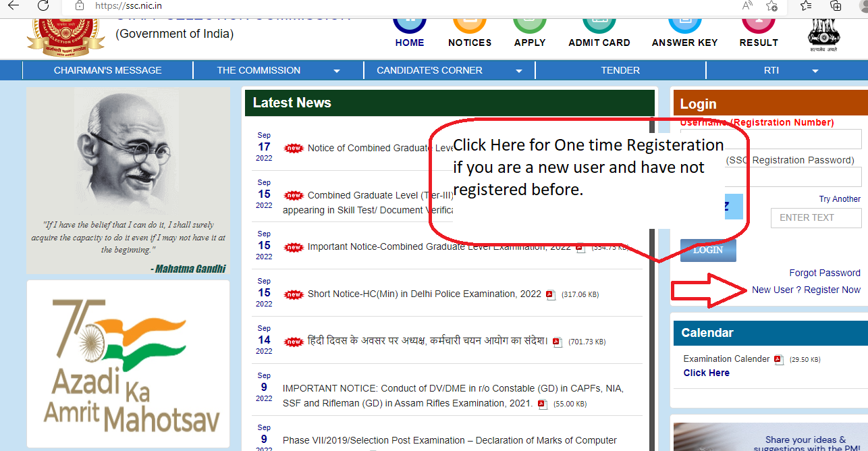Image resolution: width=868 pixels, height=451 pixels.
Task: Click the ENTER TEXT captcha field
Action: tap(815, 218)
